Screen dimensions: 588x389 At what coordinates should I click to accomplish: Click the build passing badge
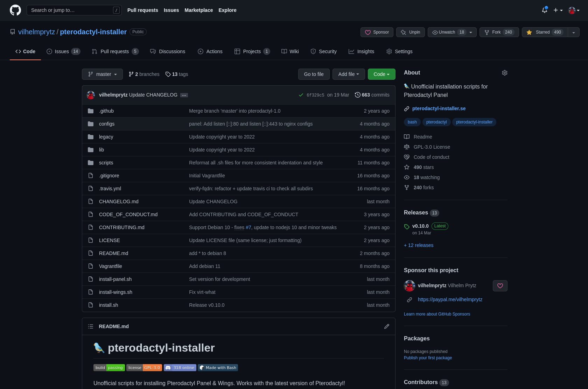point(109,368)
